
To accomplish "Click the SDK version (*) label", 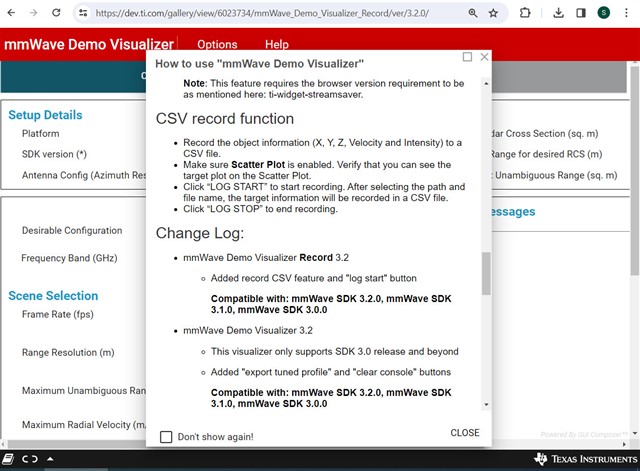I will point(54,154).
